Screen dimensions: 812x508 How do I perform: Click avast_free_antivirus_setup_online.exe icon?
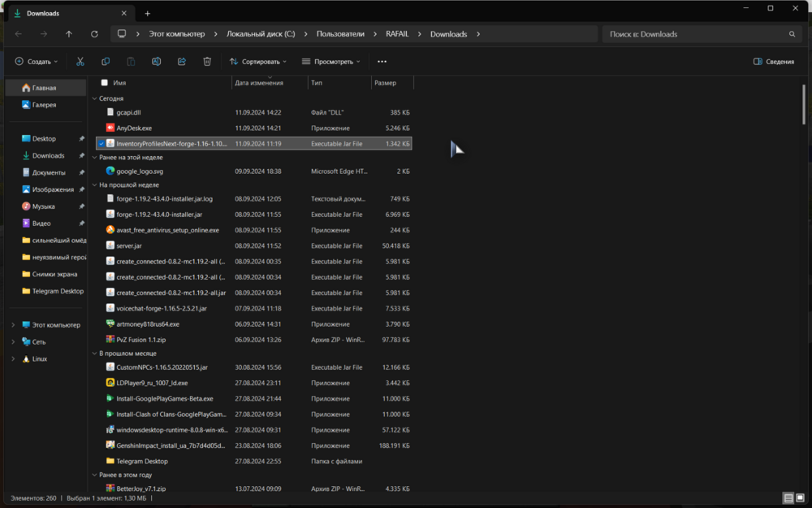110,230
